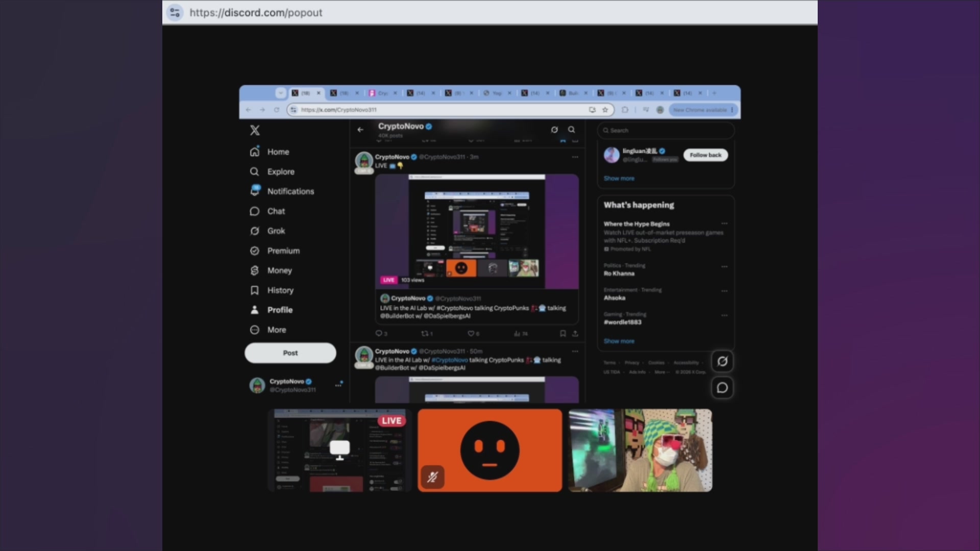Viewport: 980px width, 551px height.
Task: Open Profile in the X sidebar
Action: click(271, 310)
